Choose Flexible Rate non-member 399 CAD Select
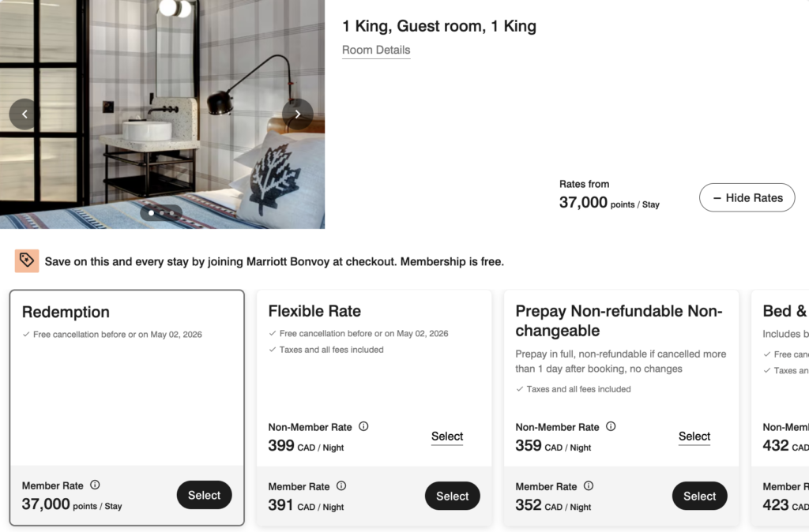Screen dimensions: 809x532 [x=447, y=436]
